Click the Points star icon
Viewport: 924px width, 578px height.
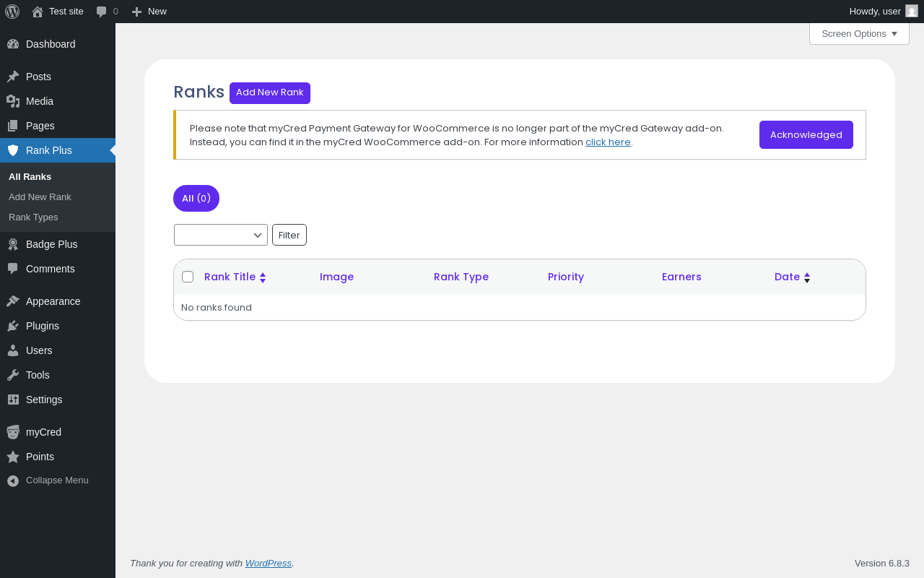[x=13, y=457]
